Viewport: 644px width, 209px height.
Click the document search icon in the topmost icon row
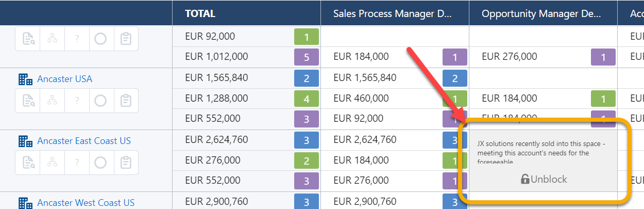coord(28,39)
